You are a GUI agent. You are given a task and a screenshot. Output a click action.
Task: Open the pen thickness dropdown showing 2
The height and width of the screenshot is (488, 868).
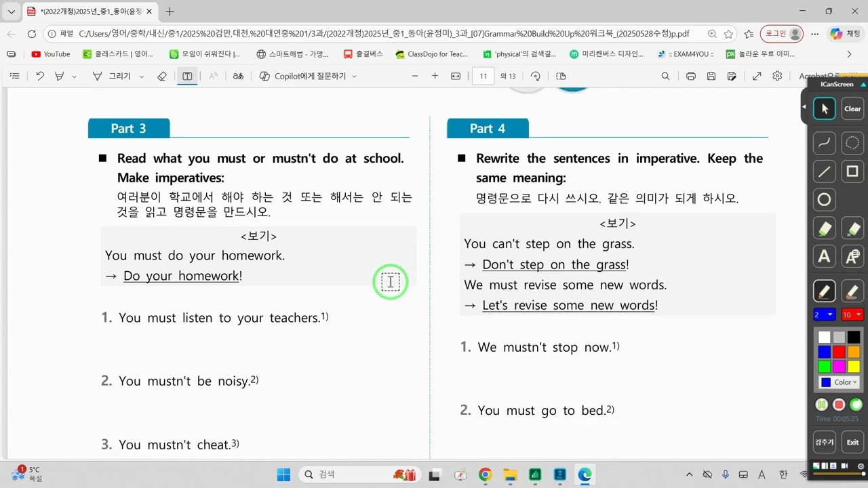click(x=824, y=314)
